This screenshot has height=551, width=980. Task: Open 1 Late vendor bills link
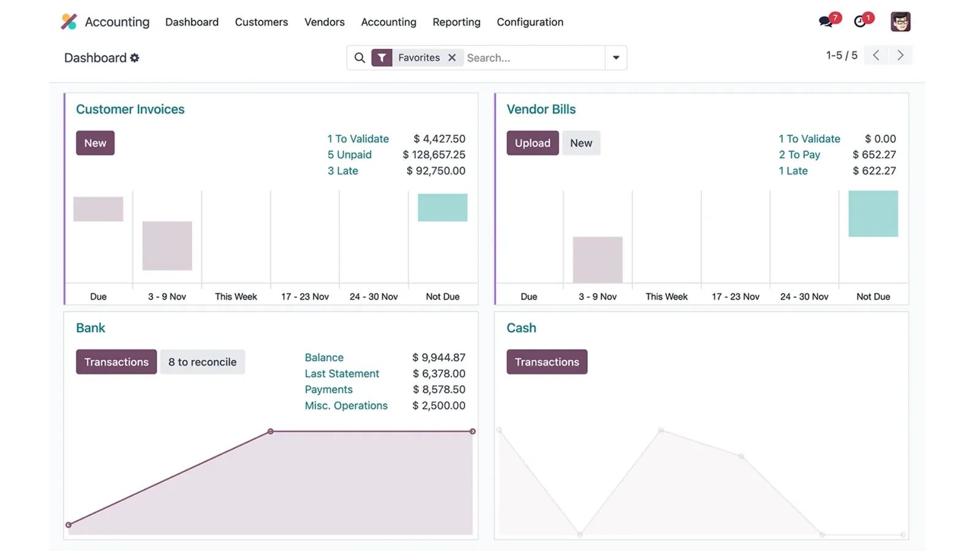point(793,171)
